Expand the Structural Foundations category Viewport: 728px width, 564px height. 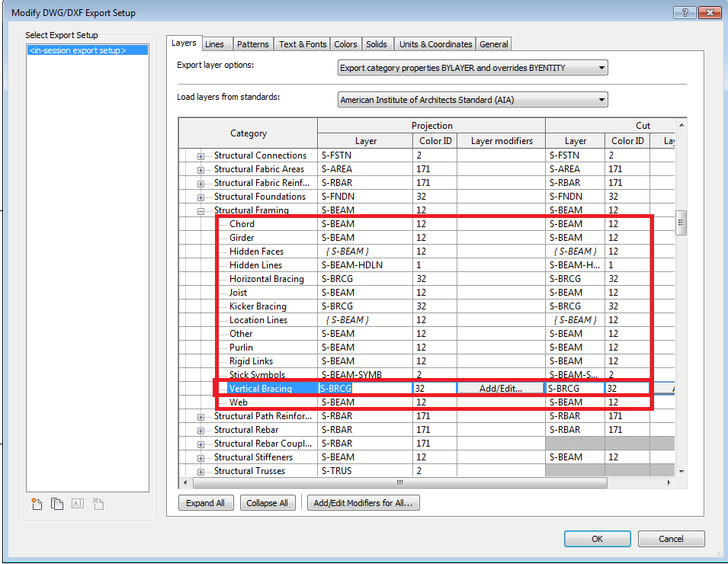point(200,197)
